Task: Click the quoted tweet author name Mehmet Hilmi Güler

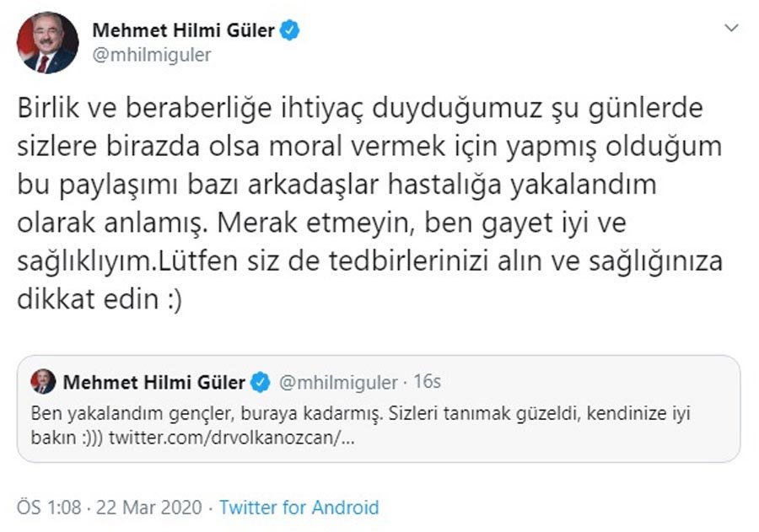Action: [x=154, y=383]
